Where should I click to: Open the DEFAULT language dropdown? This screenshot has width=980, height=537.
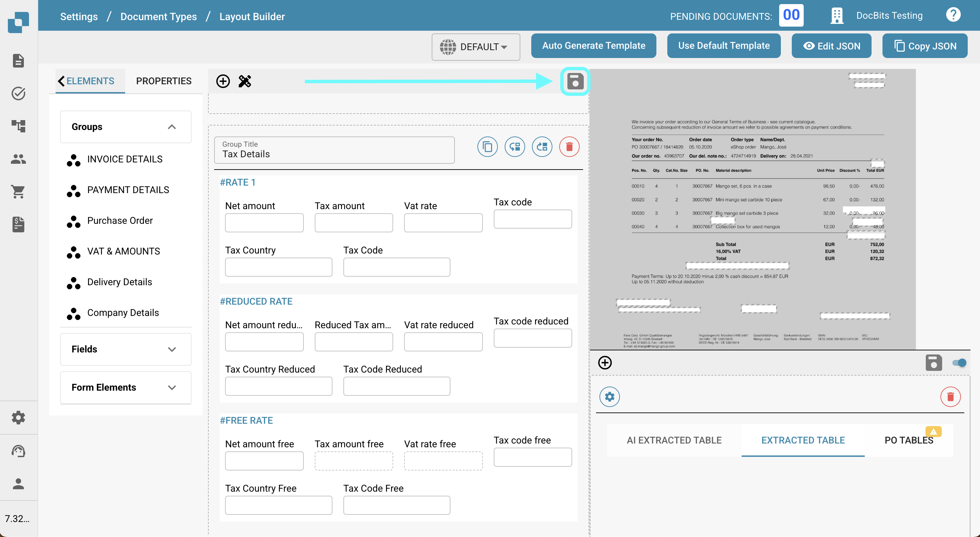(476, 47)
